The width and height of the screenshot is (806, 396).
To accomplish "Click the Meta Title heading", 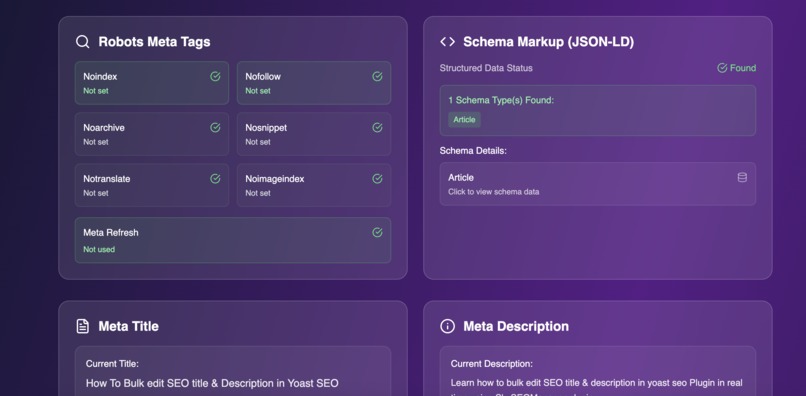I will pyautogui.click(x=129, y=326).
